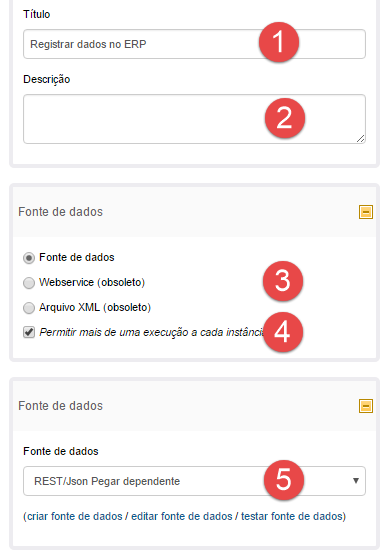This screenshot has width=387, height=552.
Task: Click the red number 4 marker
Action: (283, 332)
